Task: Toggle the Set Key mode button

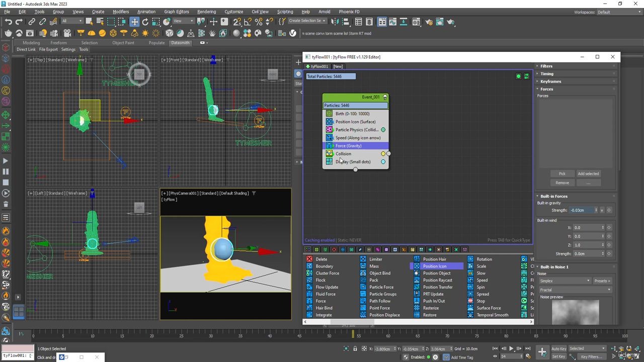Action: [558, 357]
